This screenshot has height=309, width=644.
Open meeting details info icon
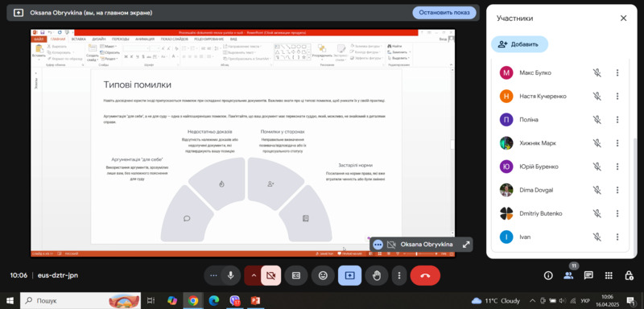[548, 275]
